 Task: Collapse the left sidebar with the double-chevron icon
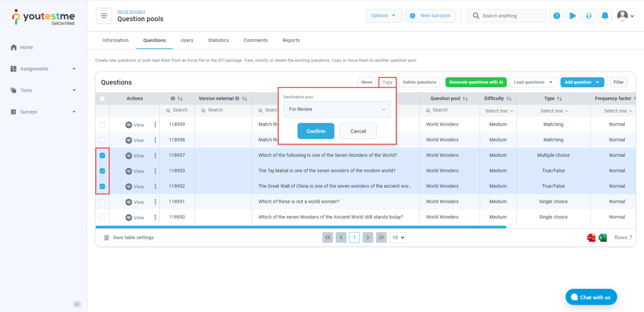(x=77, y=304)
